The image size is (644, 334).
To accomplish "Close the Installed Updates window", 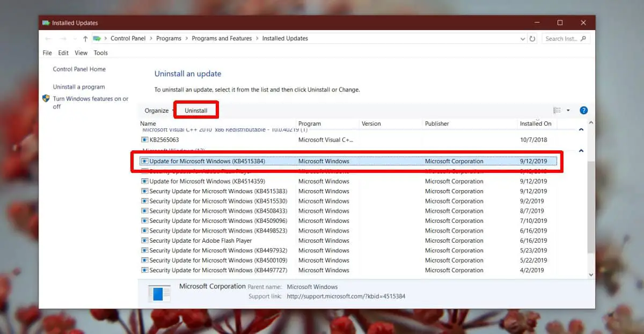I will 583,23.
